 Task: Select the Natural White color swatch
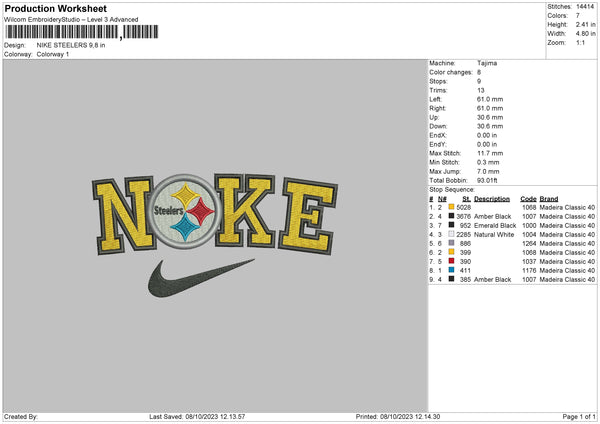(451, 234)
